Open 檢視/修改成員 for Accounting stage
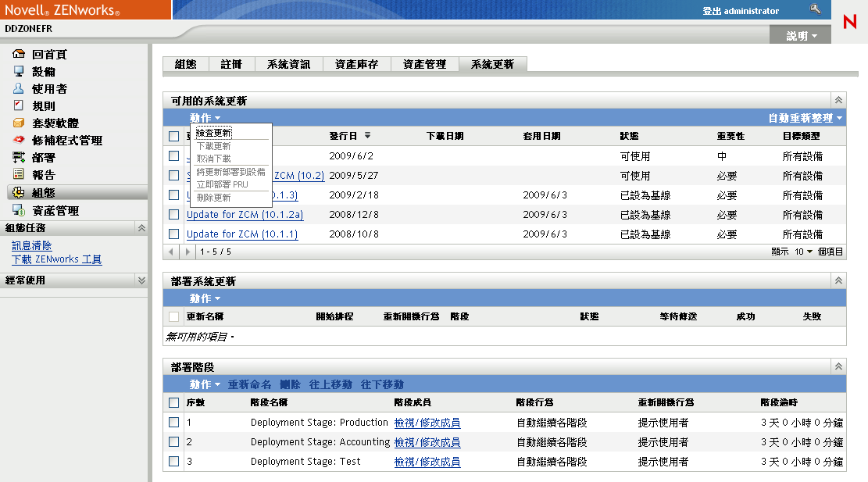Viewport: 868px width, 482px height. tap(427, 442)
